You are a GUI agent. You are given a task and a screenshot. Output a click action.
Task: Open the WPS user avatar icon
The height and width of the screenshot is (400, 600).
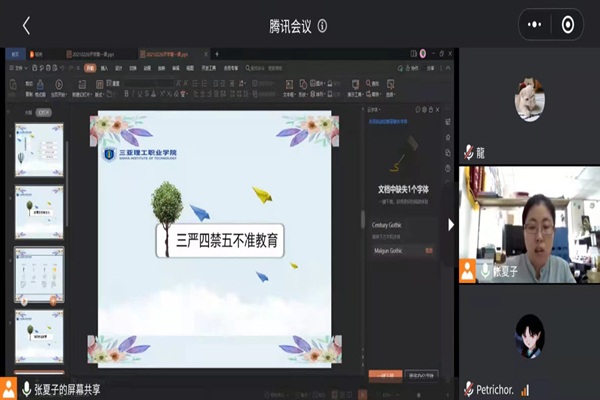(x=423, y=54)
